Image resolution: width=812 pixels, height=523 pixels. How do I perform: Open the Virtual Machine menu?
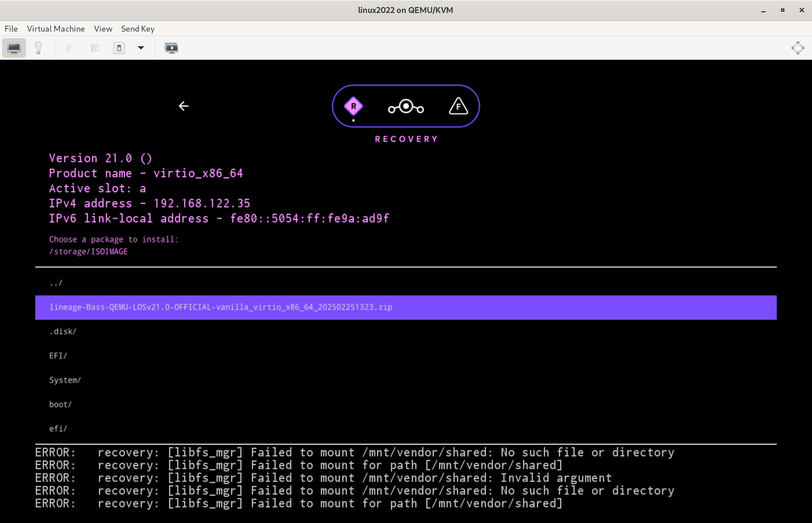(x=56, y=29)
